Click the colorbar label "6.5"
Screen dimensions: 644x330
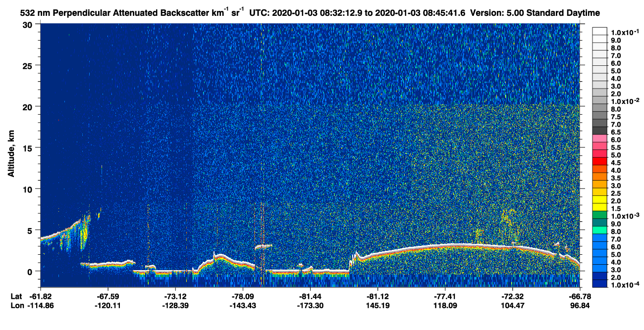pyautogui.click(x=617, y=133)
